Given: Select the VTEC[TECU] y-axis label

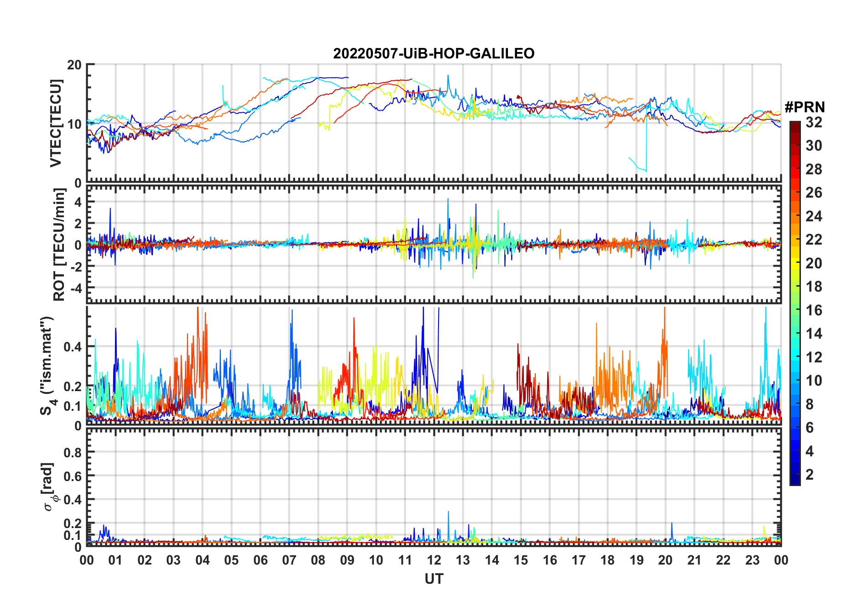Looking at the screenshot, I should 56,123.
